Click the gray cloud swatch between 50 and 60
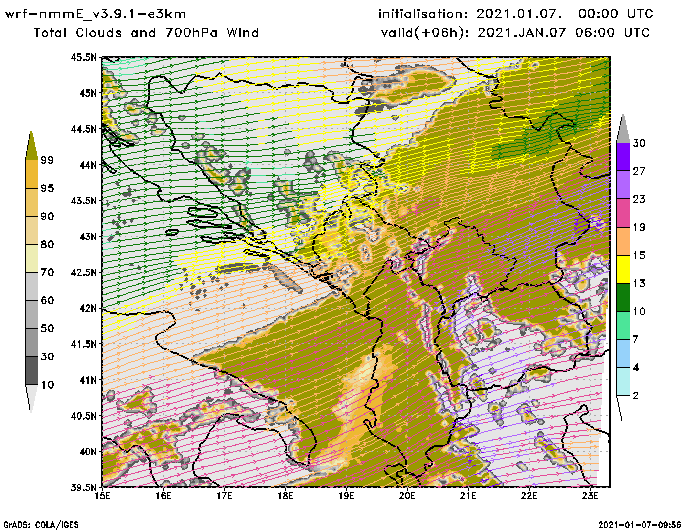 tap(32, 314)
